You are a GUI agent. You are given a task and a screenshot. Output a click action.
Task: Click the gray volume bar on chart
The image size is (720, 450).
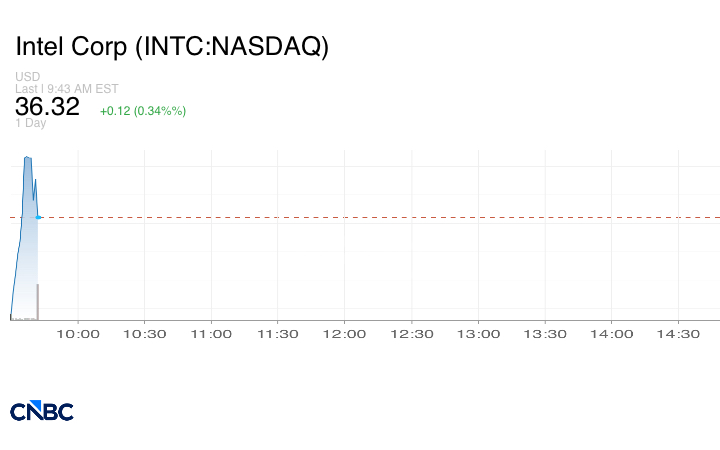pyautogui.click(x=38, y=302)
